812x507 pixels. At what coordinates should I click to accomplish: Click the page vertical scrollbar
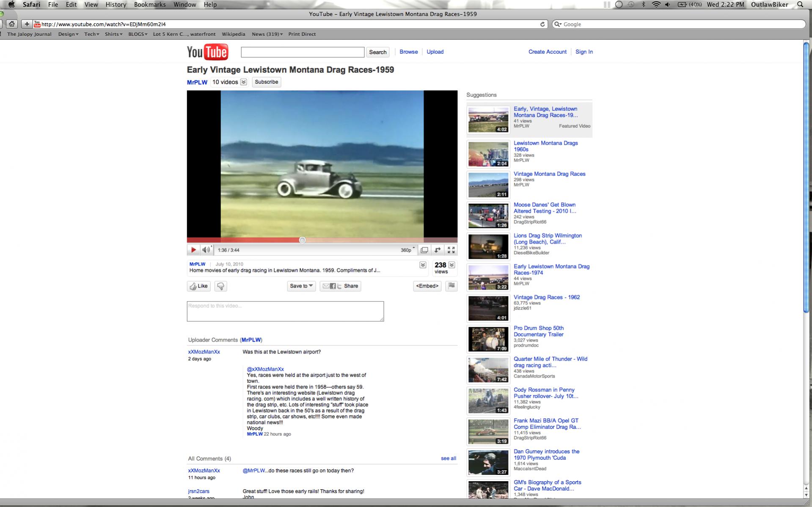point(806,178)
